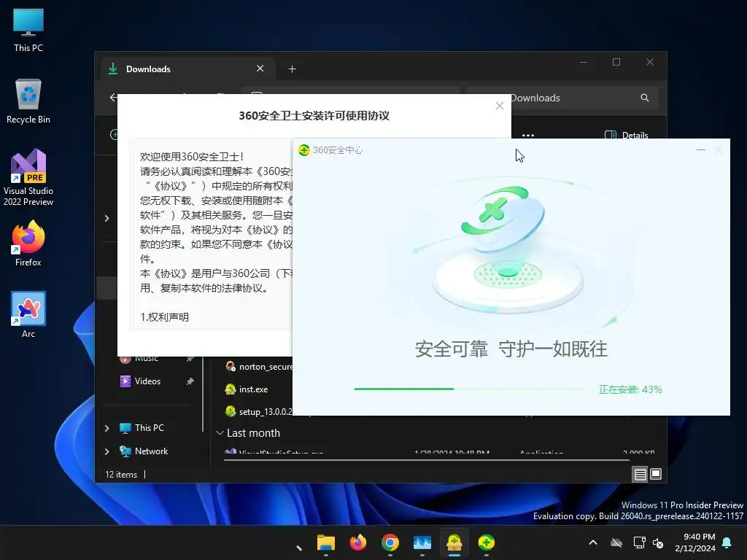
Task: Open the system monitor taskbar app
Action: click(x=422, y=542)
